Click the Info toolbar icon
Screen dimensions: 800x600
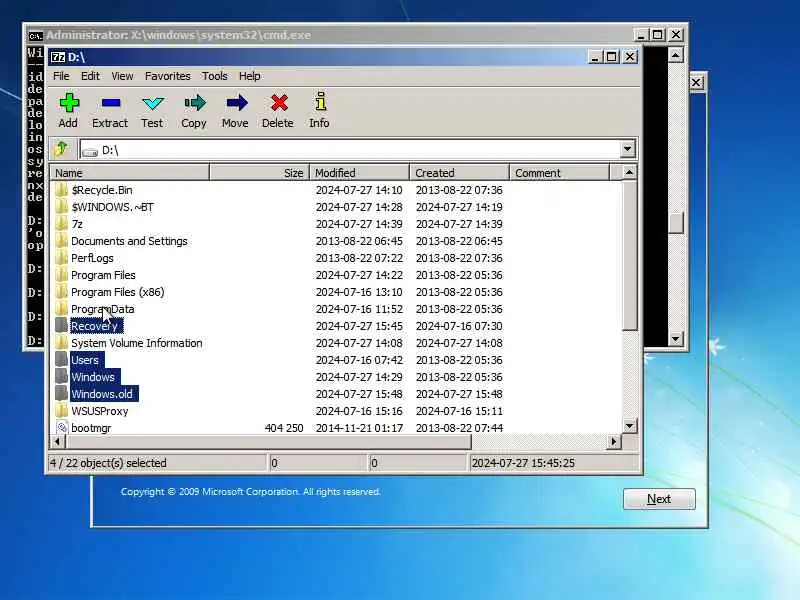pos(320,102)
